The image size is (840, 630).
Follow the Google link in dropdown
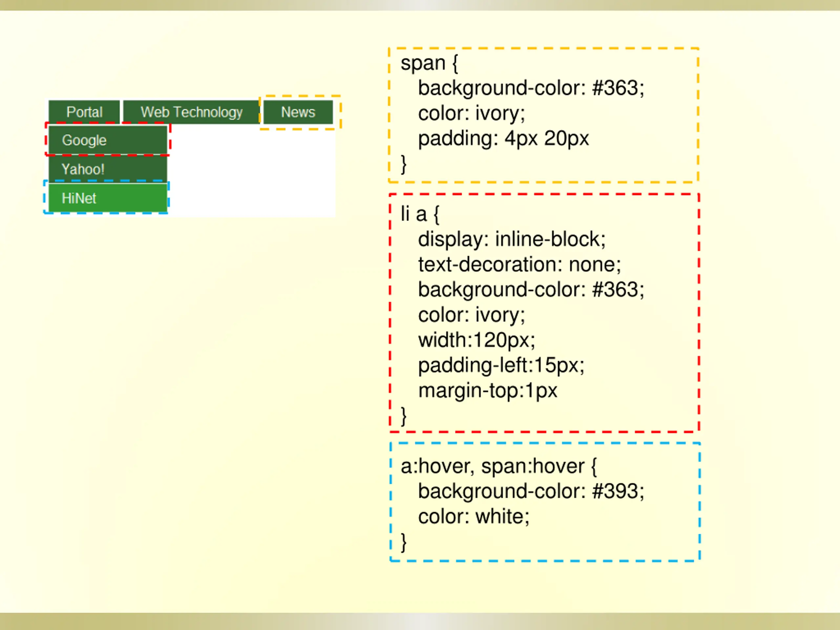108,140
